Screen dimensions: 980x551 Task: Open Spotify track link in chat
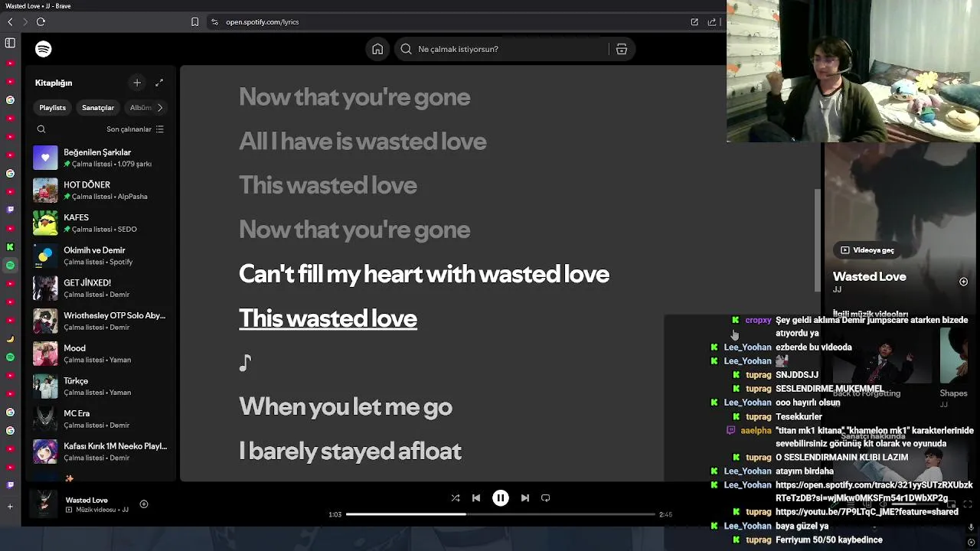tap(874, 491)
